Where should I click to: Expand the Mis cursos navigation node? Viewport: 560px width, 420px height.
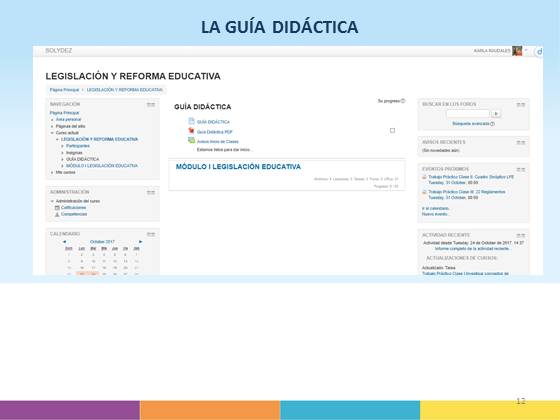pos(52,172)
